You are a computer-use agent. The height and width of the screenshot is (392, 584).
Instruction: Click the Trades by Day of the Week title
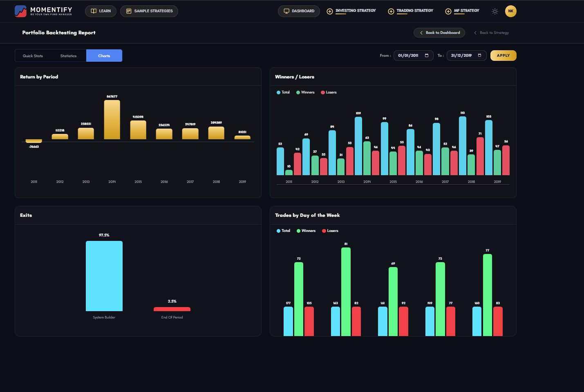pyautogui.click(x=307, y=215)
